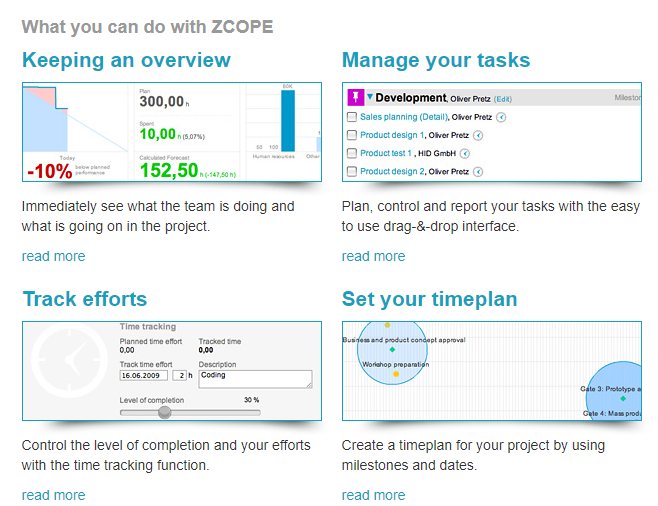Click the magenta pin icon beside Development
658x506 pixels.
pyautogui.click(x=355, y=97)
